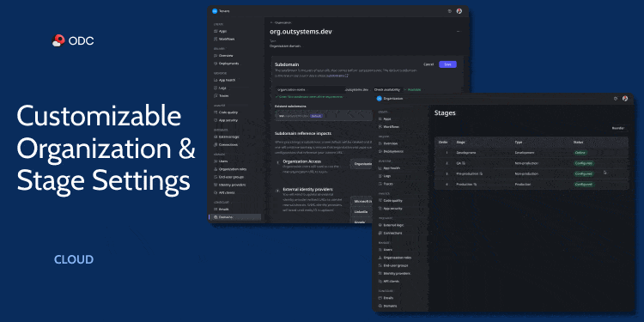Click the Emails icon in Organization window sidebar
644x322 pixels.
coord(380,298)
